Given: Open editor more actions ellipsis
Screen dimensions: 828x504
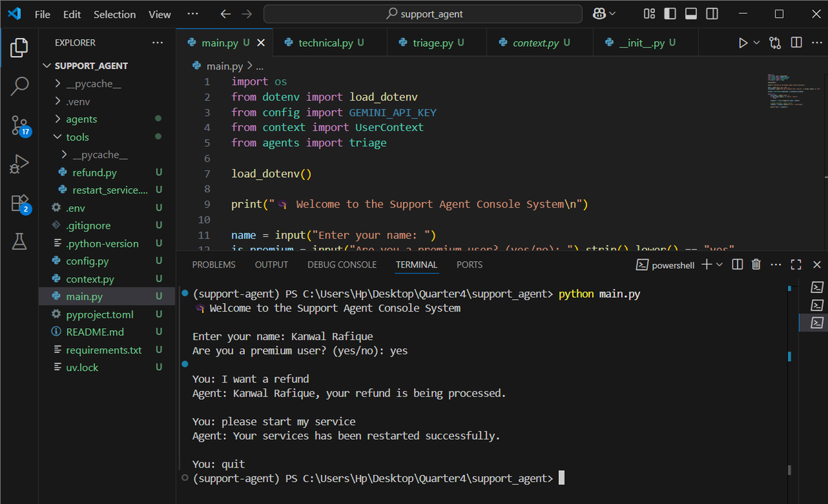Looking at the screenshot, I should point(817,43).
